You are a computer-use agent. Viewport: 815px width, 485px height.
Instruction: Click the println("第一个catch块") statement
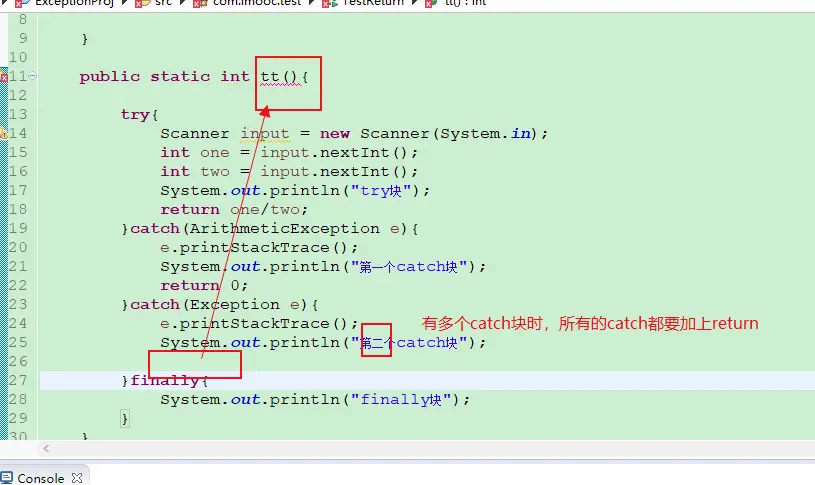[x=323, y=266]
